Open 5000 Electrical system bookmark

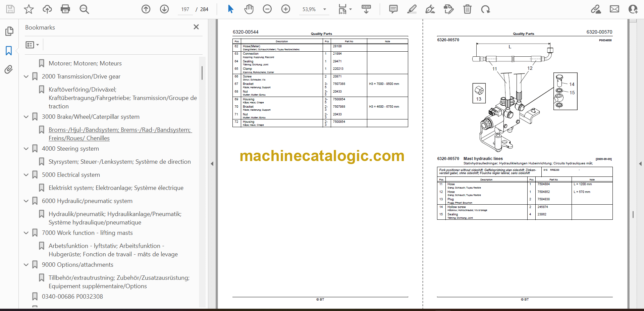pos(71,175)
